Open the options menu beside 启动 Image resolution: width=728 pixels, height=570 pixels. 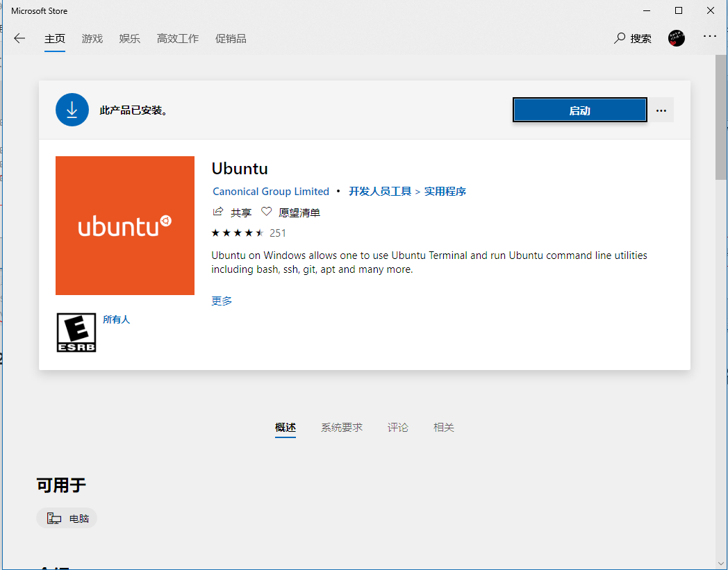pyautogui.click(x=661, y=110)
